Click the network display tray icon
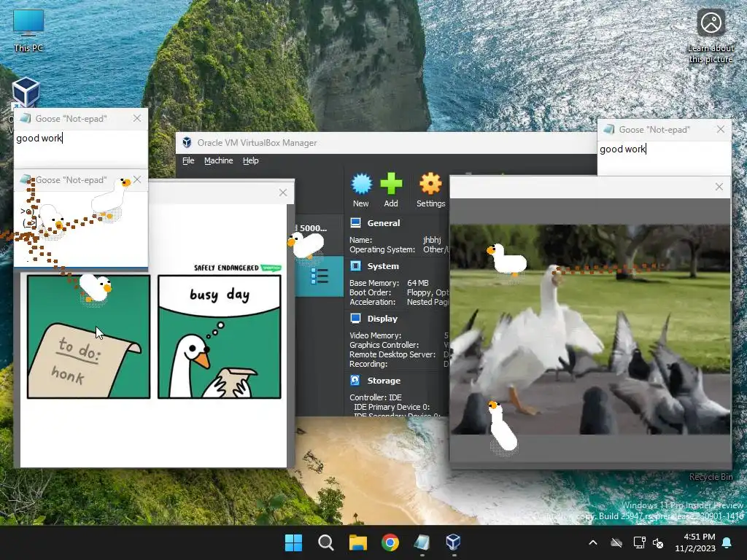The height and width of the screenshot is (560, 747). tap(639, 542)
